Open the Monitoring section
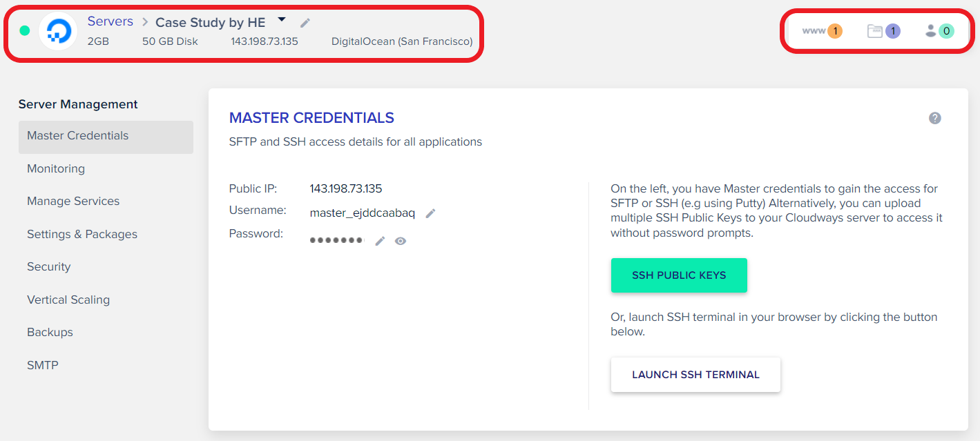The image size is (980, 441). pyautogui.click(x=56, y=168)
